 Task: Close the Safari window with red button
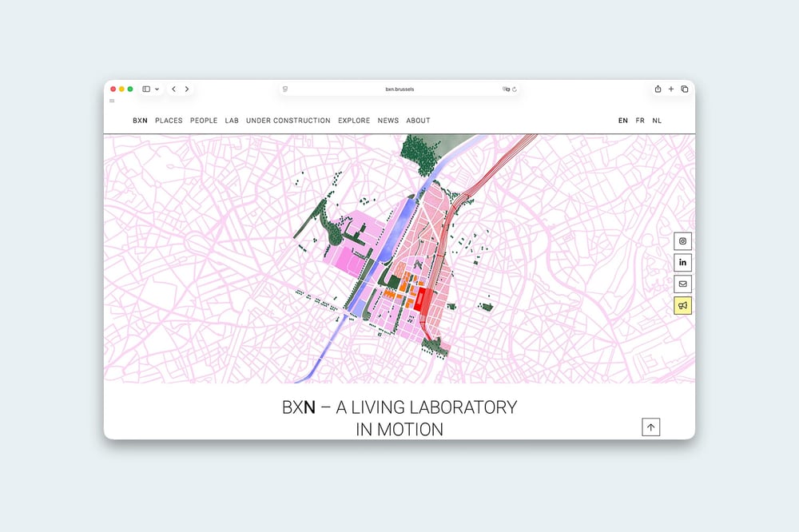point(113,89)
